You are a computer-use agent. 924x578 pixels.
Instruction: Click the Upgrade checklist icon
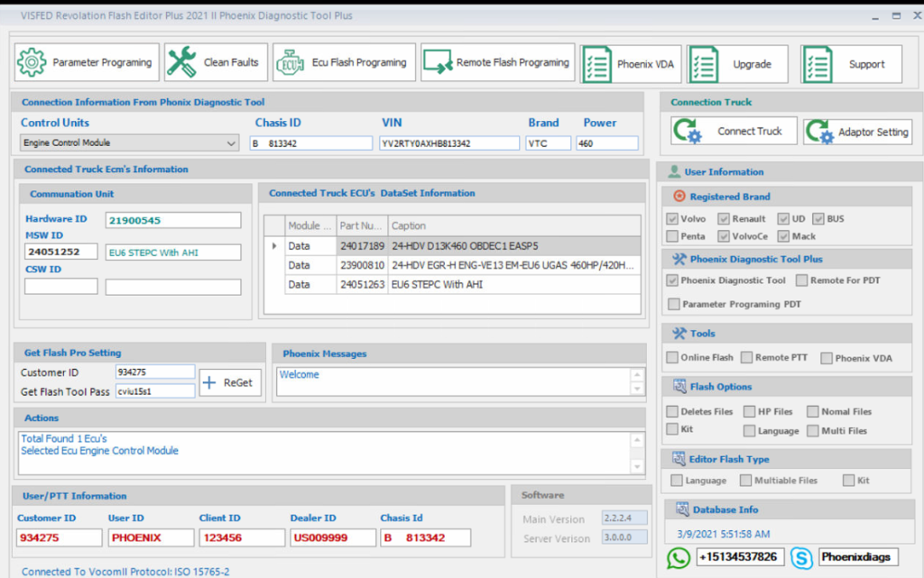tap(704, 64)
